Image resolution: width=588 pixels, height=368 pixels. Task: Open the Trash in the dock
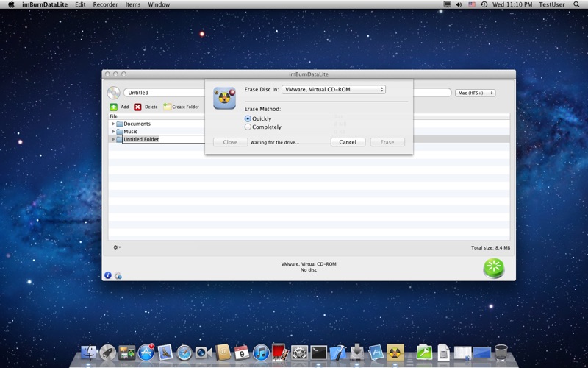click(x=501, y=353)
